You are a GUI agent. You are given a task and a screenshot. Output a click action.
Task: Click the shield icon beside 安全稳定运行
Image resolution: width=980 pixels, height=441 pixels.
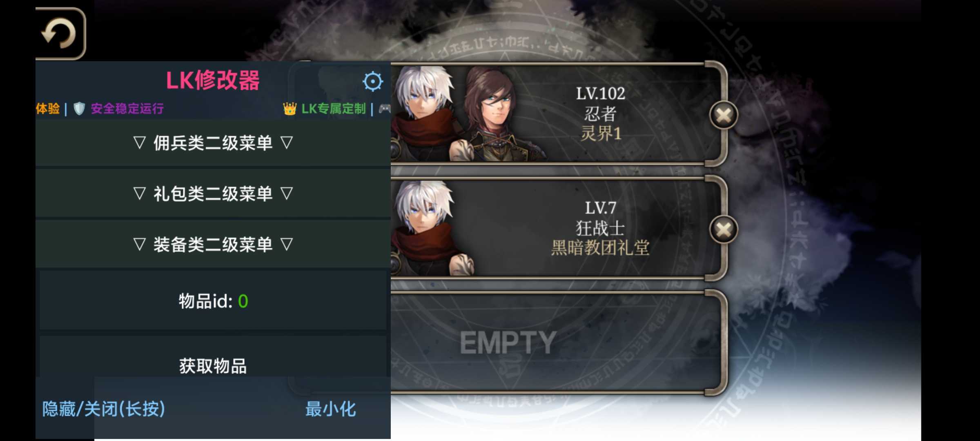click(x=79, y=109)
